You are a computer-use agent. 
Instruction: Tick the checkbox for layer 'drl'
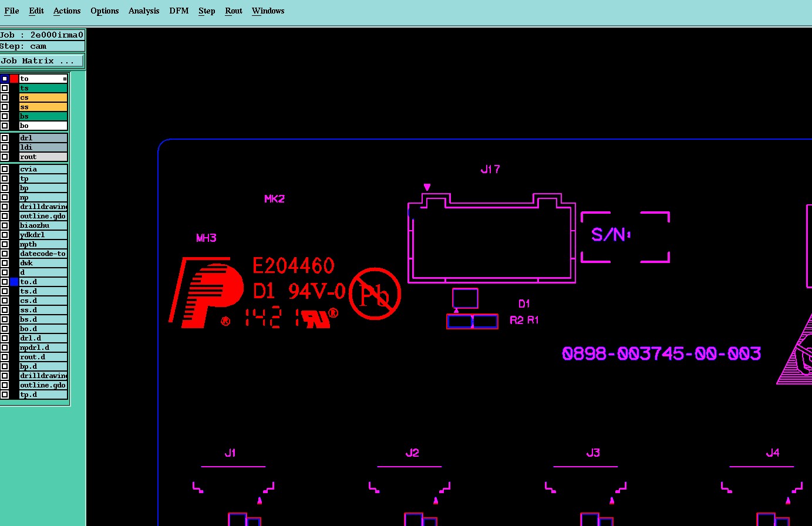point(5,138)
